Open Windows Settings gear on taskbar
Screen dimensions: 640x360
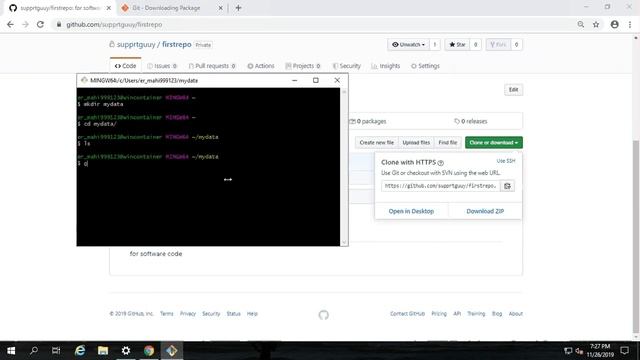click(x=126, y=351)
